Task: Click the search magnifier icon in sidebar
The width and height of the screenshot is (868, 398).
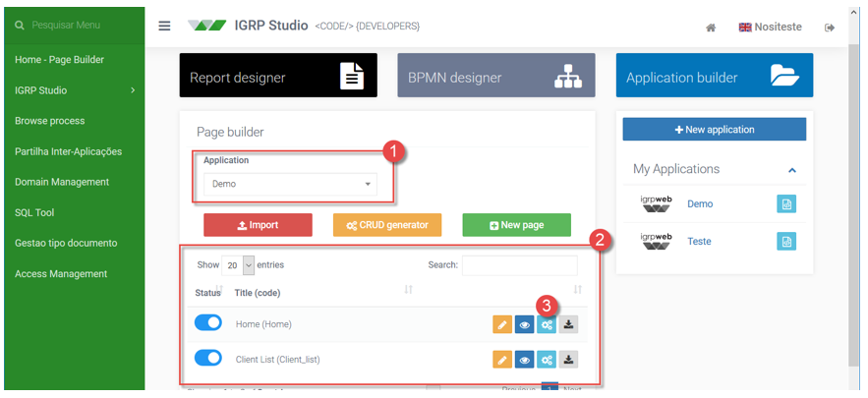Action: (20, 26)
